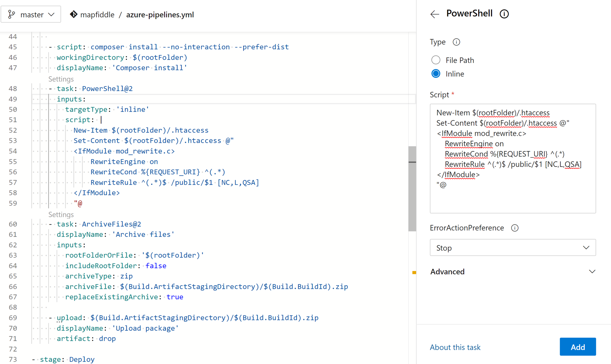
Task: Click the git branch icon
Action: 11,14
